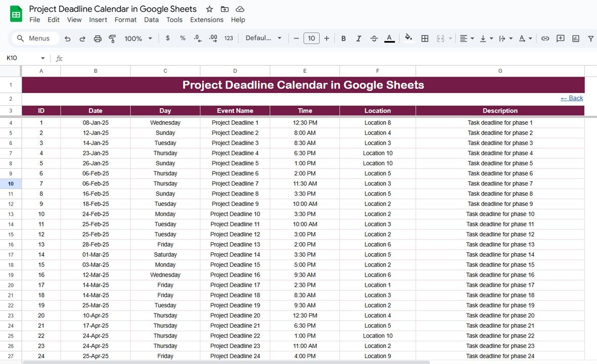Open the Tools menu
Screen dimensions: 597x364
(175, 20)
